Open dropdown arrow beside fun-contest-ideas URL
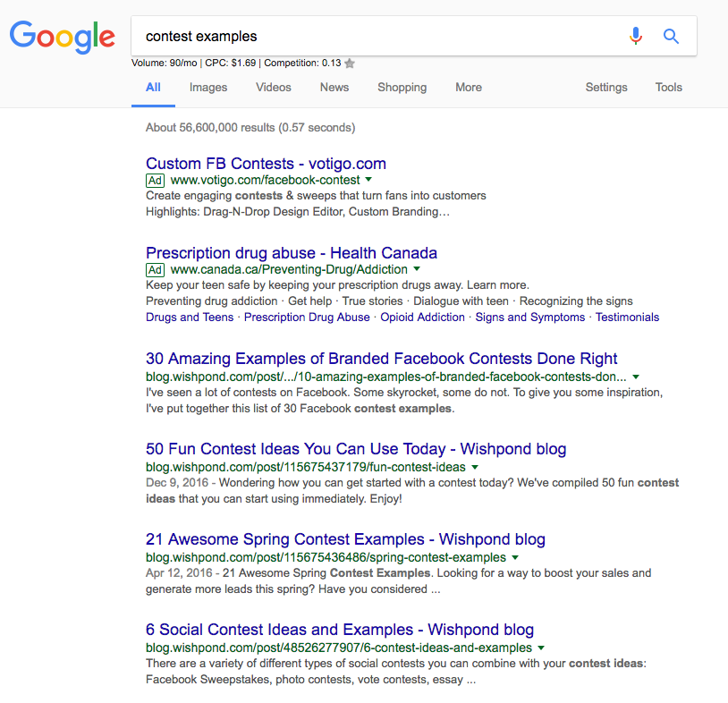Viewport: 728px width, 703px height. [475, 467]
